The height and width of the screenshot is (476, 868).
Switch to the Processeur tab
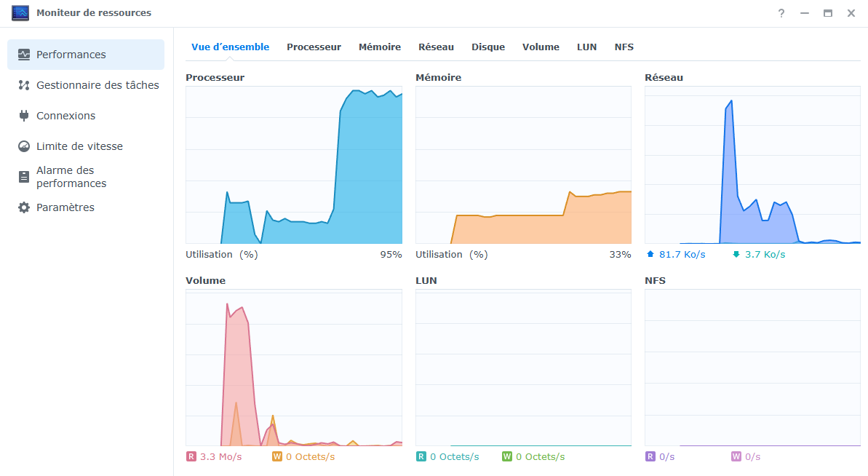coord(314,47)
